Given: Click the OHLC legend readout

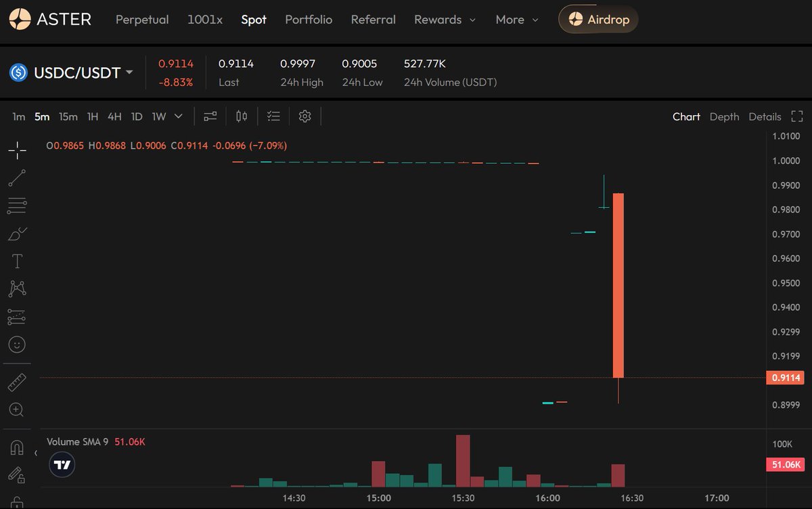Looking at the screenshot, I should [166, 146].
